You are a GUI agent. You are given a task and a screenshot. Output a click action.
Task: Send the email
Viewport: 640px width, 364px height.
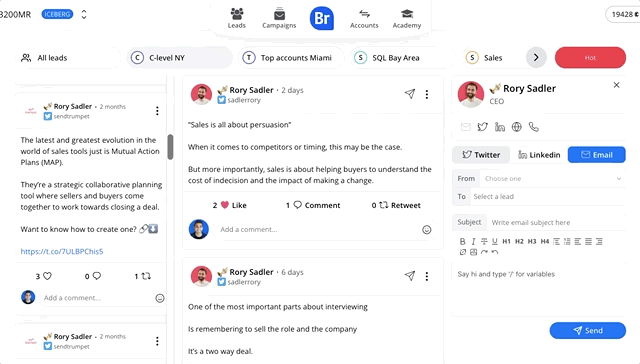point(588,331)
